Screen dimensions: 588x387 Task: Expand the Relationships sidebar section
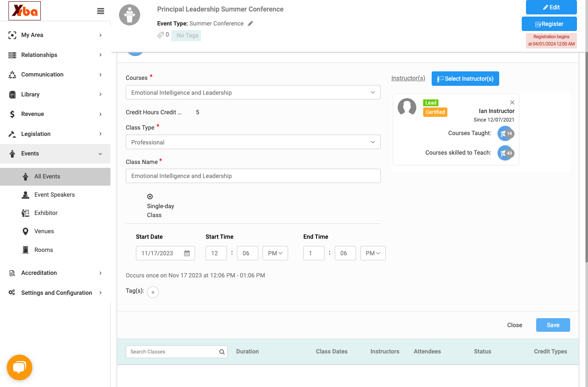[x=55, y=55]
